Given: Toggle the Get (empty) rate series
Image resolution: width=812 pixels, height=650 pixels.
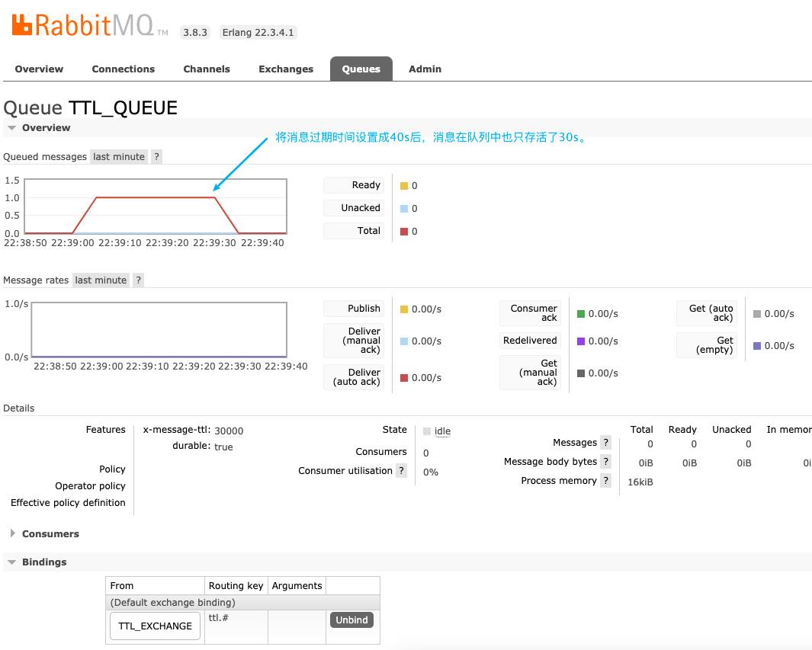Looking at the screenshot, I should 707,345.
